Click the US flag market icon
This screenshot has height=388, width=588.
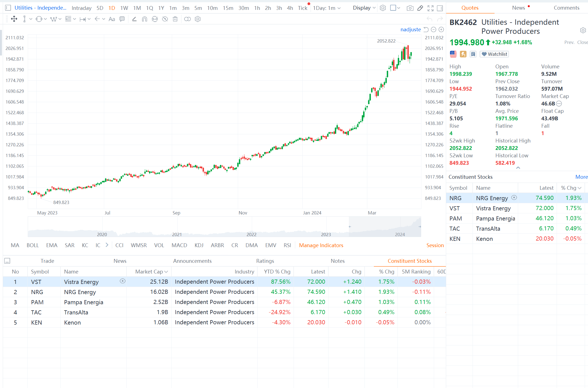click(453, 54)
